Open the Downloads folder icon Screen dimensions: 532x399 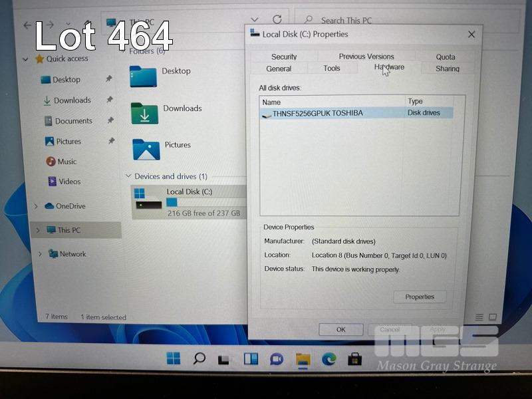[x=144, y=112]
